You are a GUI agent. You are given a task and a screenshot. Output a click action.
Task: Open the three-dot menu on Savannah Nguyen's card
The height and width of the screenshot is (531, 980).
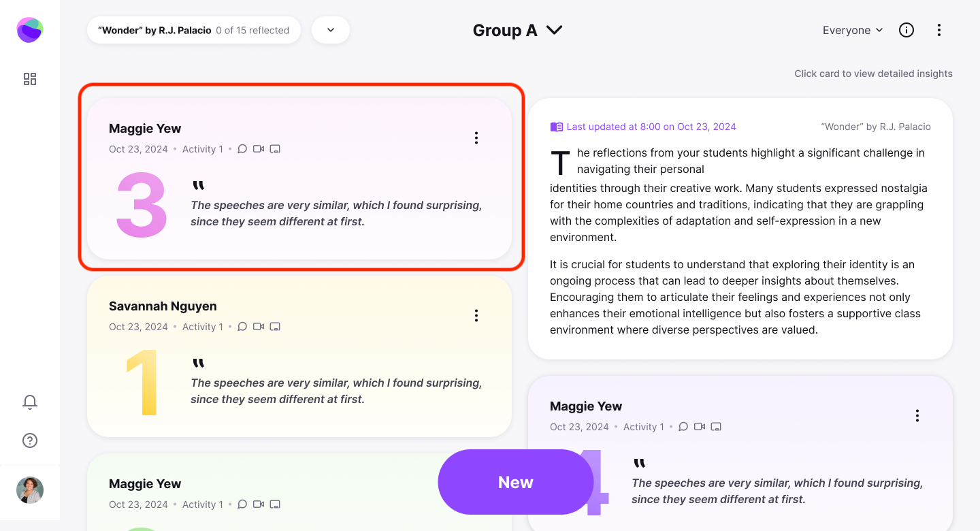pyautogui.click(x=476, y=315)
